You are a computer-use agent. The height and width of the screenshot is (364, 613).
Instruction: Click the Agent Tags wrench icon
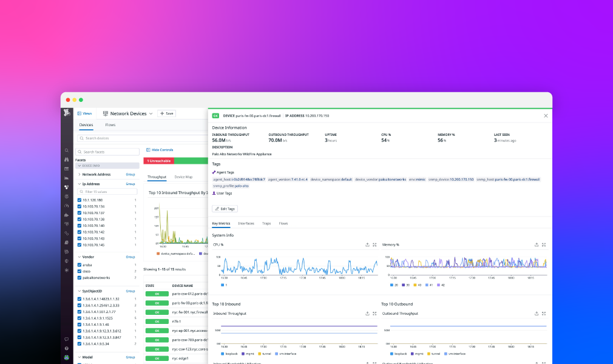(215, 172)
